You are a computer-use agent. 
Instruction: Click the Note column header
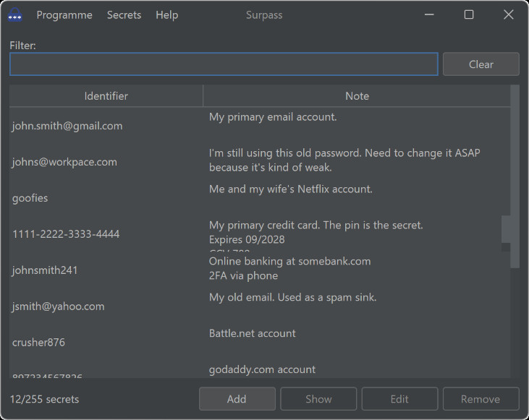(x=357, y=96)
